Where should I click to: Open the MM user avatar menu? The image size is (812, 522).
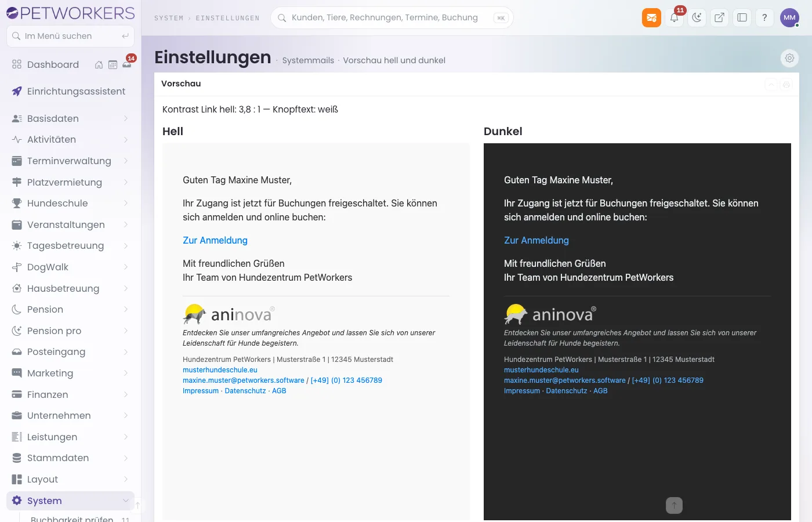789,17
